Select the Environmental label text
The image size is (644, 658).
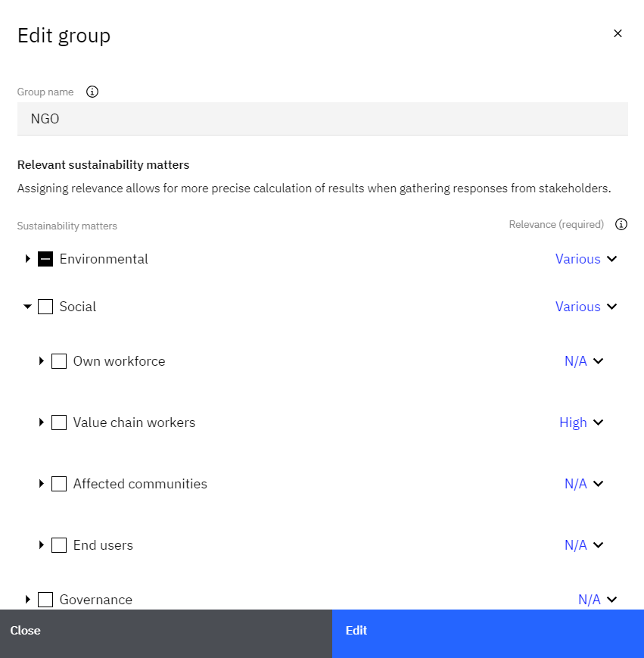pyautogui.click(x=104, y=259)
